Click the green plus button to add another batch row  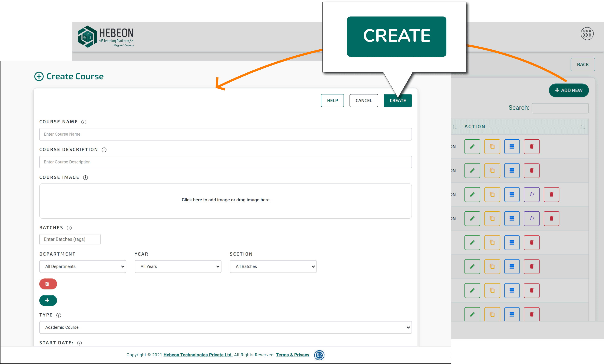click(48, 300)
